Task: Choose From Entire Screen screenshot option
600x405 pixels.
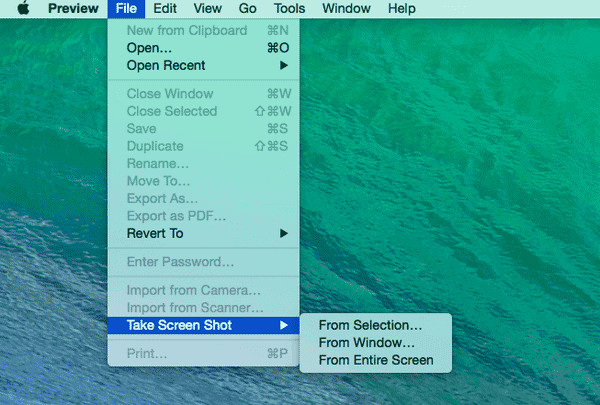Action: click(375, 360)
